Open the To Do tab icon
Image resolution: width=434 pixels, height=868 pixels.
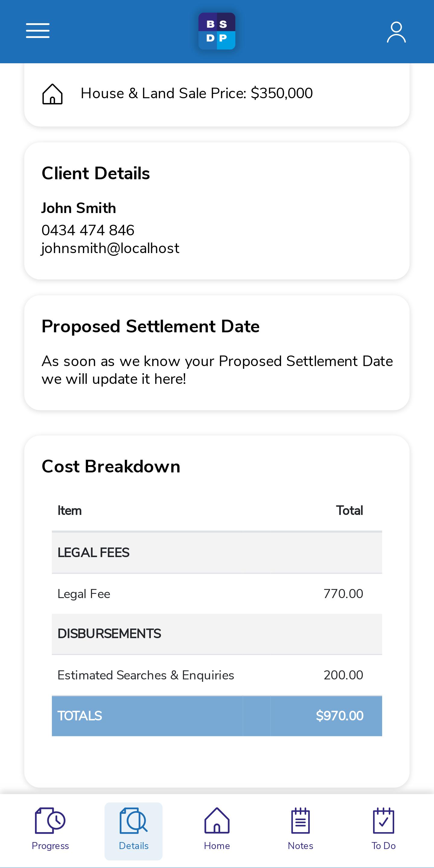(x=383, y=820)
